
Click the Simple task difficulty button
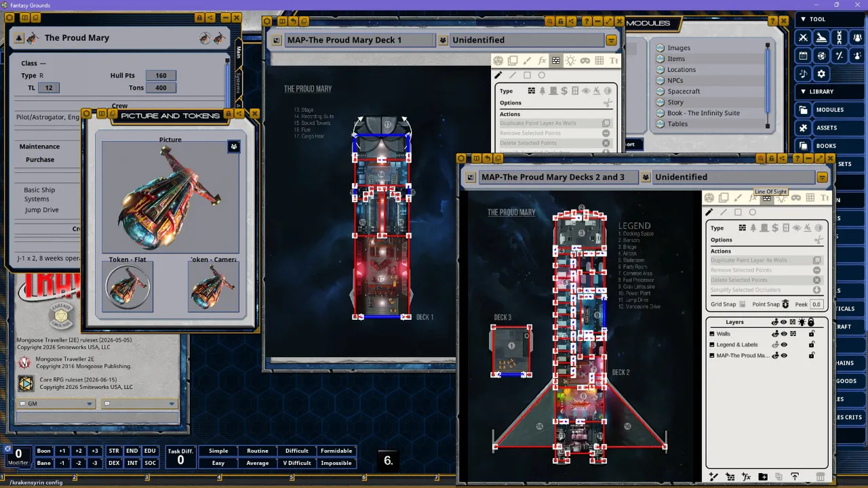click(x=218, y=451)
